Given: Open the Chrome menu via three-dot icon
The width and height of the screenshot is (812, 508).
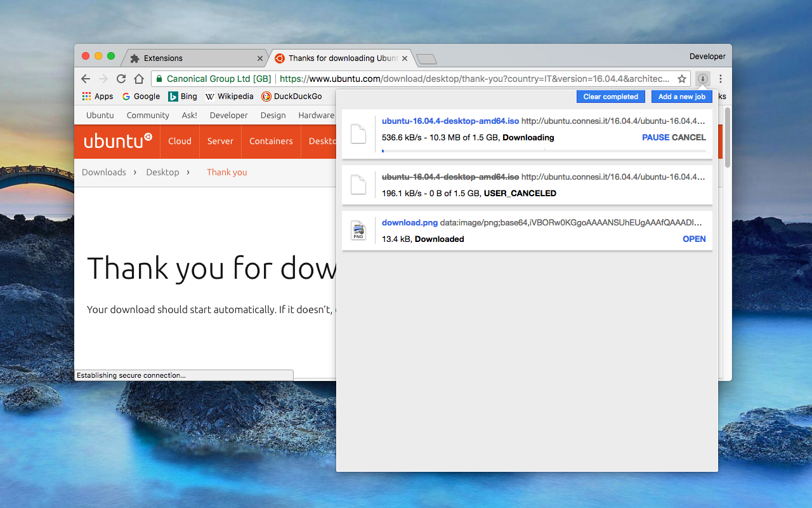Looking at the screenshot, I should pyautogui.click(x=720, y=79).
